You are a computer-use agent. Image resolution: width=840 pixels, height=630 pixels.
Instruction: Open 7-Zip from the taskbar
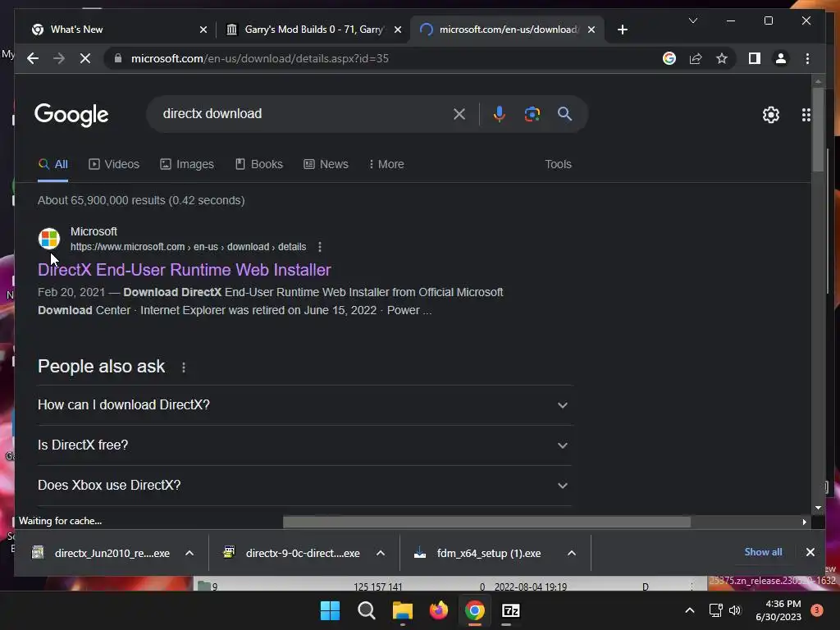511,610
